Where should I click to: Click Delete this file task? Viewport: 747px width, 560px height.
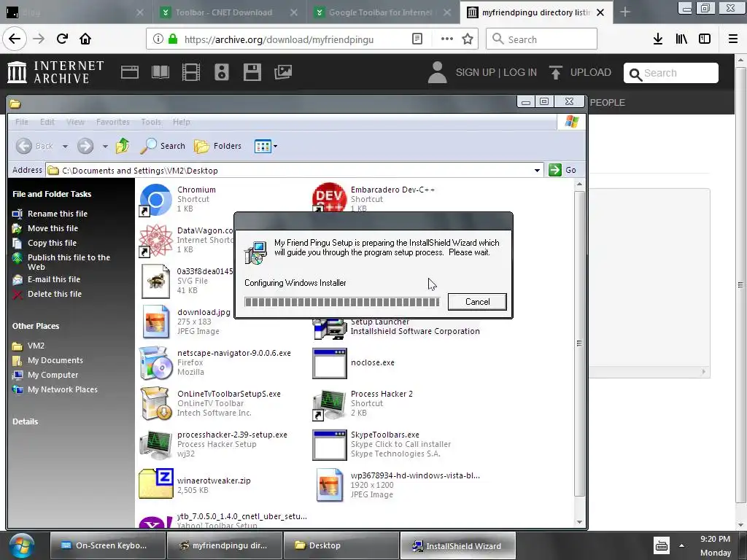pos(54,295)
